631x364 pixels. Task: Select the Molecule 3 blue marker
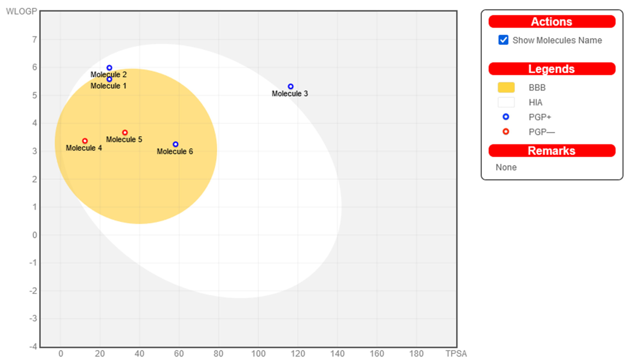click(x=291, y=87)
